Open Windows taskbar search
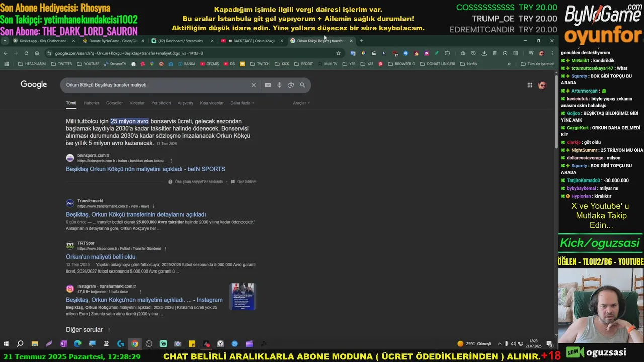Viewport: 644px width, 362px height. click(20, 344)
